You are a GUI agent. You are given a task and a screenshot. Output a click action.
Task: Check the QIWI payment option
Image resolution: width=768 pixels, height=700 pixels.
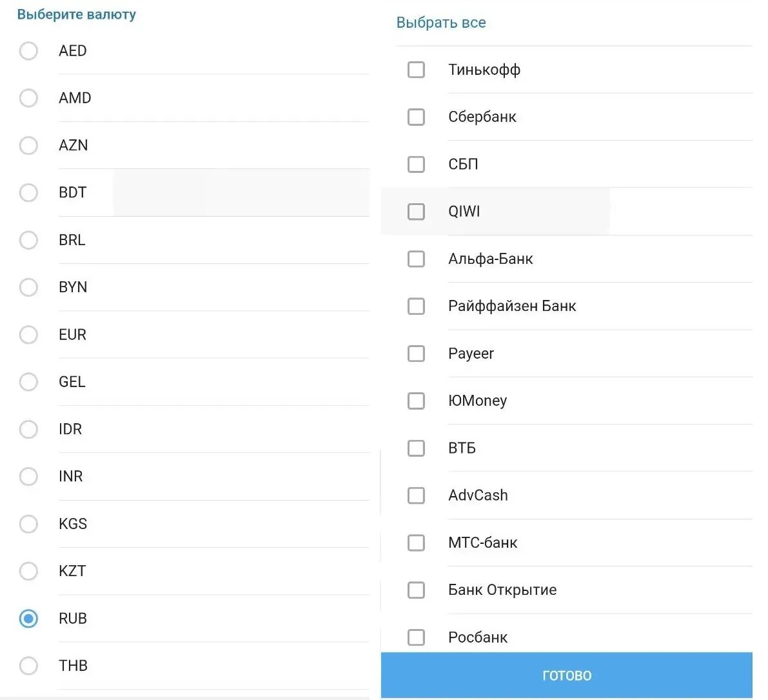(x=417, y=212)
